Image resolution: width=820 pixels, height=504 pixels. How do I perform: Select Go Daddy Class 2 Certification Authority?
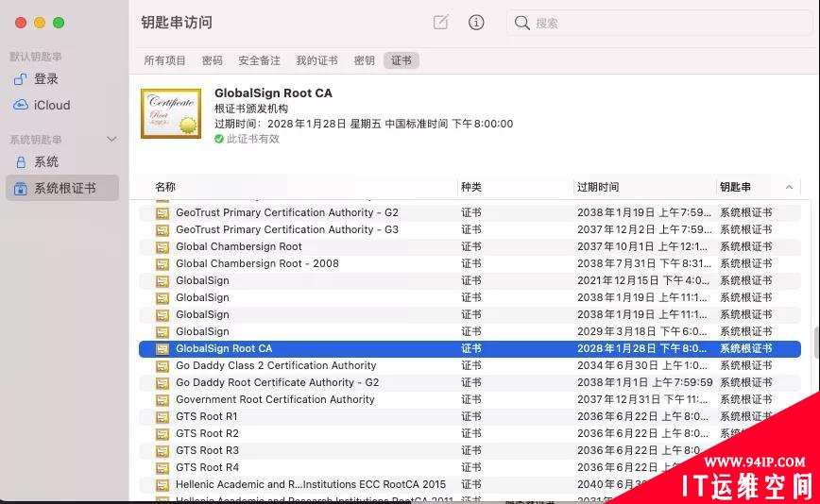pos(276,365)
